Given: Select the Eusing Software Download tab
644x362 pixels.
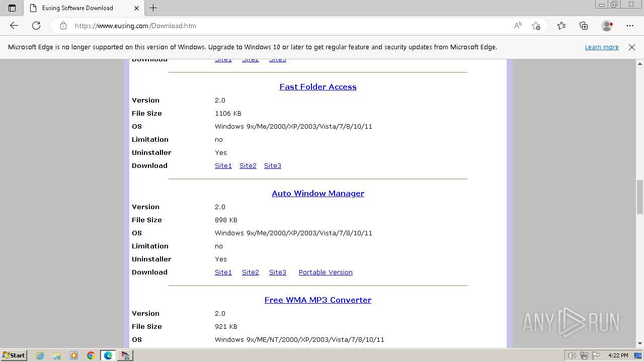Looking at the screenshot, I should 84,8.
